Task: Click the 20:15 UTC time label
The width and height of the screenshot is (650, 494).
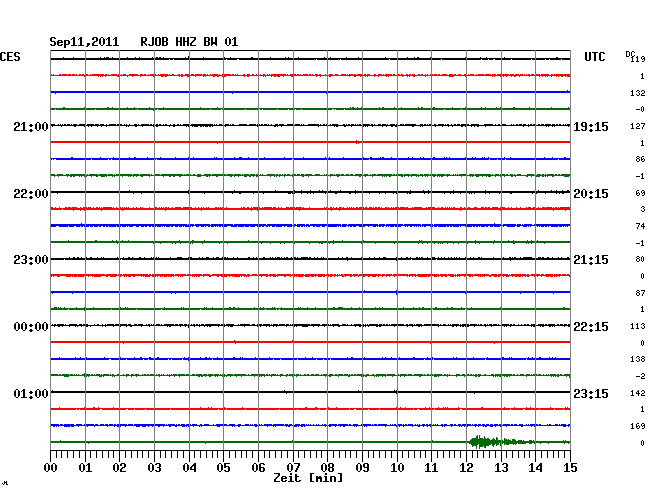Action: pos(591,194)
